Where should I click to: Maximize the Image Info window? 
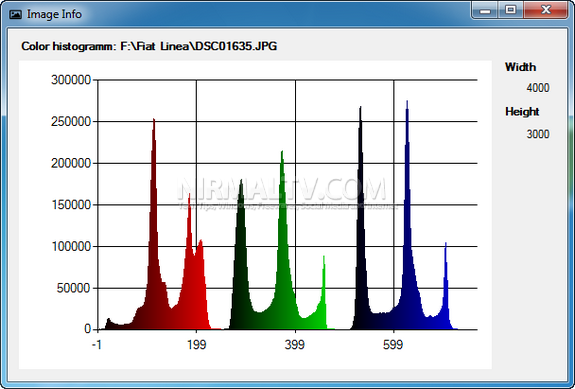click(x=510, y=10)
